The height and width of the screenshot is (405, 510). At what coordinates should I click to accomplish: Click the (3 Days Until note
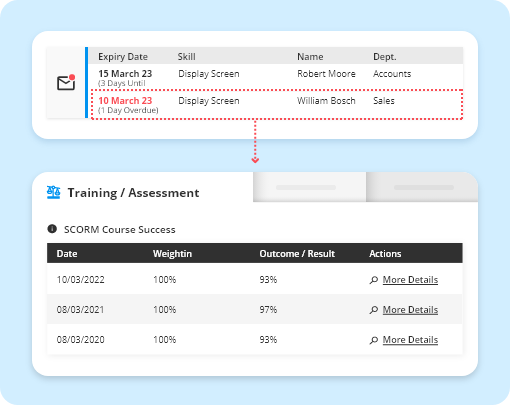122,83
